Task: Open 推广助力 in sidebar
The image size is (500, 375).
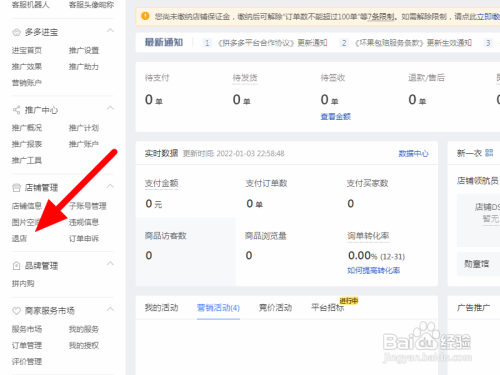Action: [84, 67]
